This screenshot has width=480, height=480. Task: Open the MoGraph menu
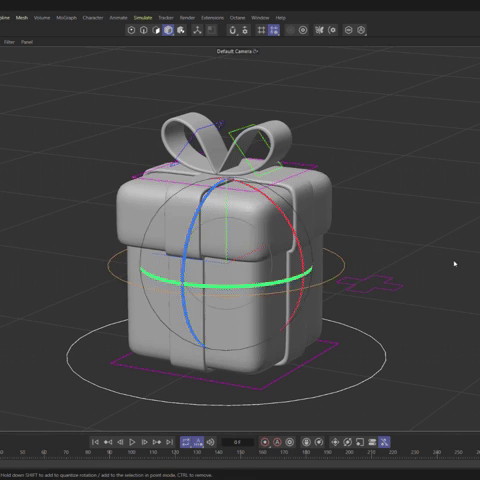pos(66,18)
